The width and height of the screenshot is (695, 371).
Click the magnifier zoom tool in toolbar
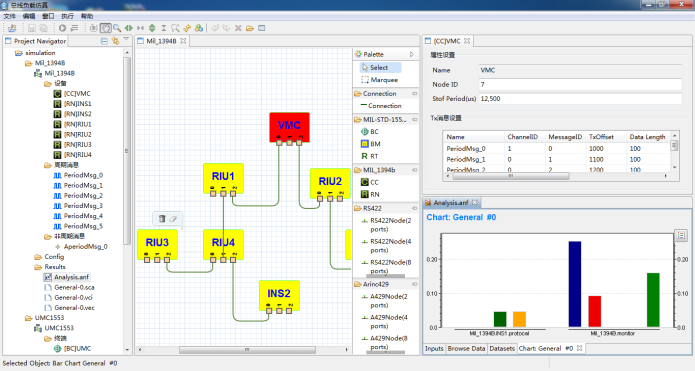[x=117, y=28]
